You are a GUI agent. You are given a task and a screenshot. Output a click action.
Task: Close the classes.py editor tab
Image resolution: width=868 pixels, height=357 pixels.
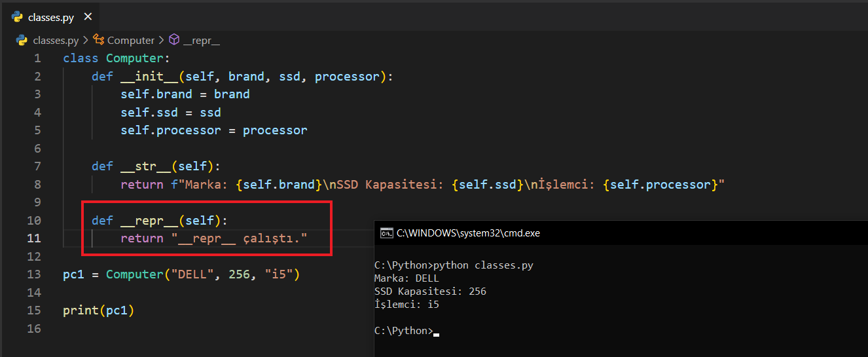click(x=88, y=17)
